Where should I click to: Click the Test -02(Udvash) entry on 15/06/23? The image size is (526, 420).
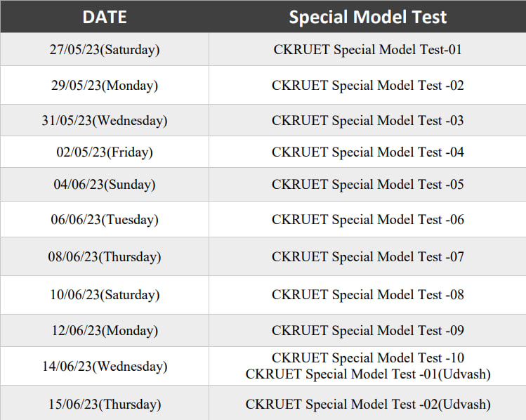(x=367, y=405)
